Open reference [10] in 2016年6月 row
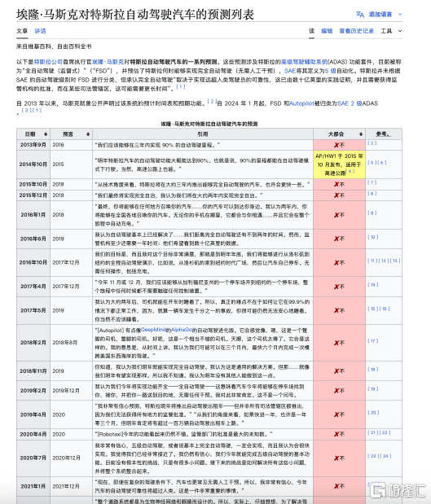Image resolution: width=431 pixels, height=504 pixels. [x=373, y=237]
